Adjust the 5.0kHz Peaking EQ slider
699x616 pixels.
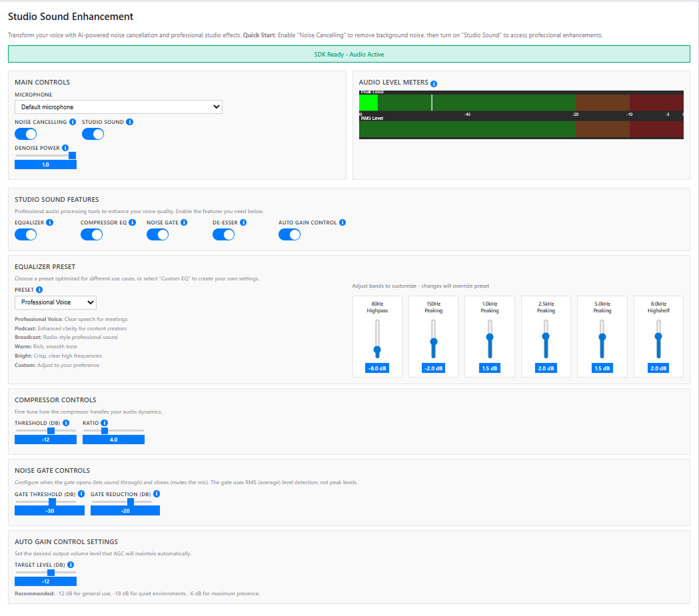pos(602,339)
